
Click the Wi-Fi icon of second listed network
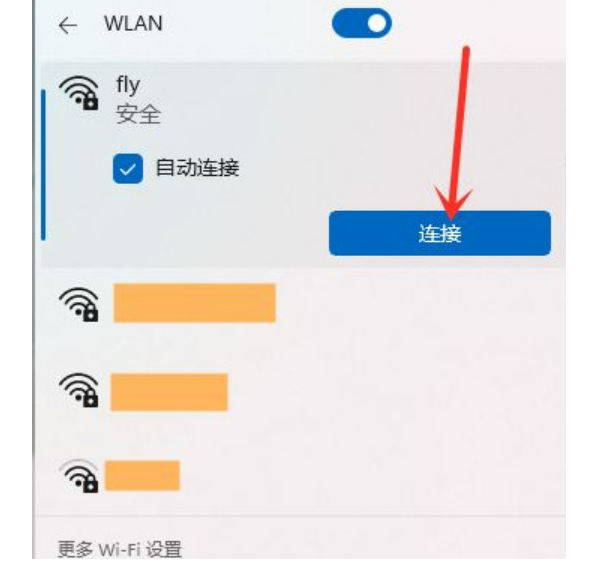(79, 304)
